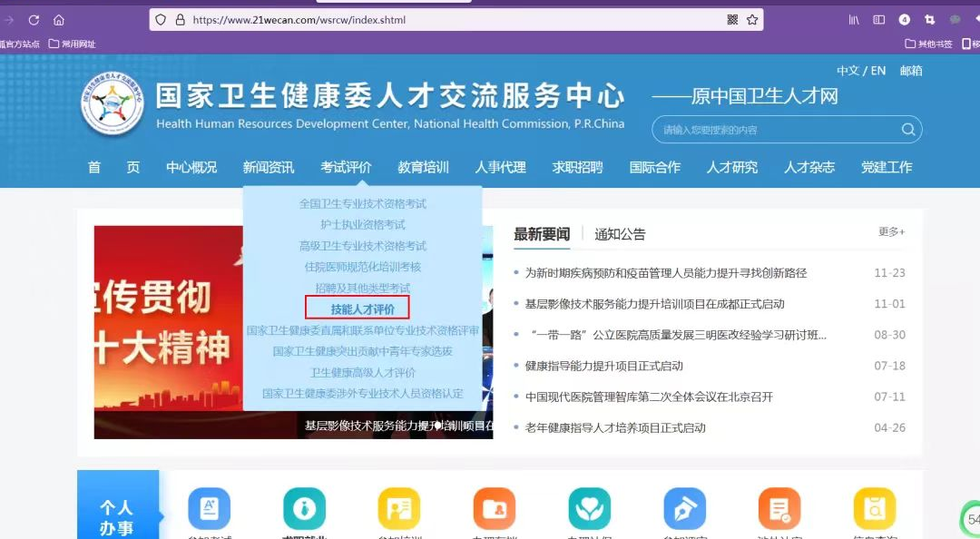Switch to the 最新要闻 tab
Image resolution: width=980 pixels, height=539 pixels.
(541, 234)
